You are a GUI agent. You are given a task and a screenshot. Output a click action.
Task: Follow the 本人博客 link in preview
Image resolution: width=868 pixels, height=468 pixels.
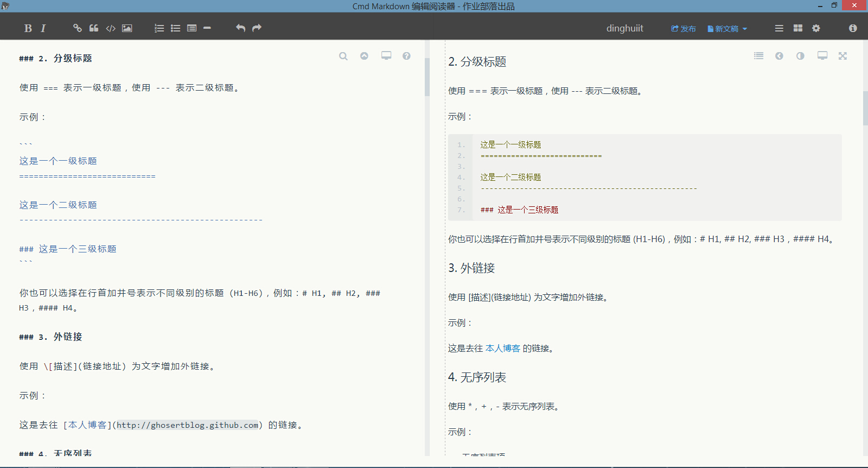[x=503, y=349]
